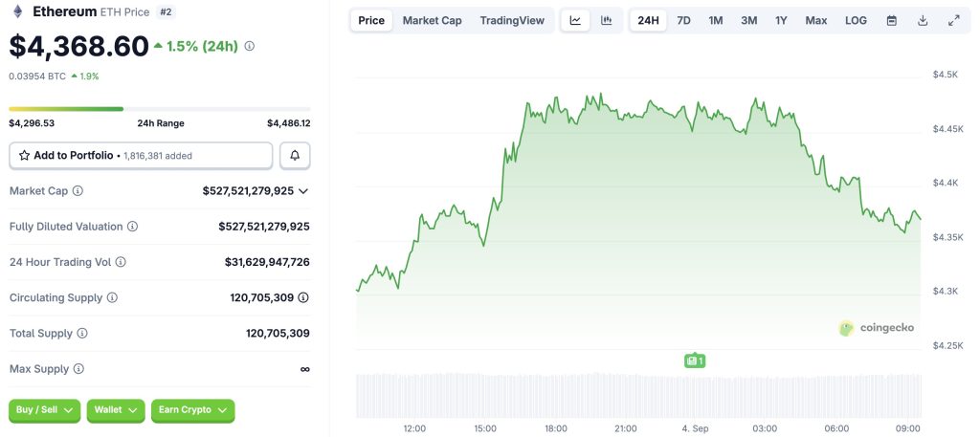Download the chart data
980x437 pixels.
coord(923,20)
